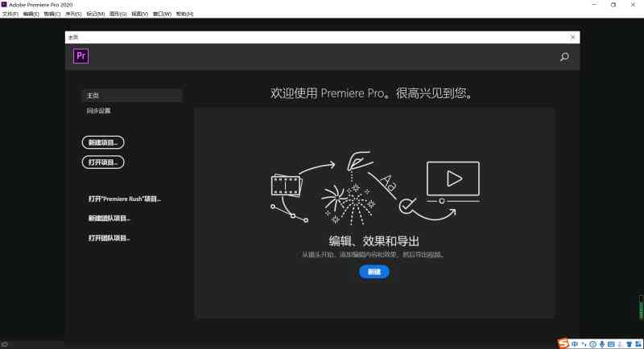Screen dimensions: 644x349
Task: Click the Pr logo in the Home header
Action: (x=81, y=56)
